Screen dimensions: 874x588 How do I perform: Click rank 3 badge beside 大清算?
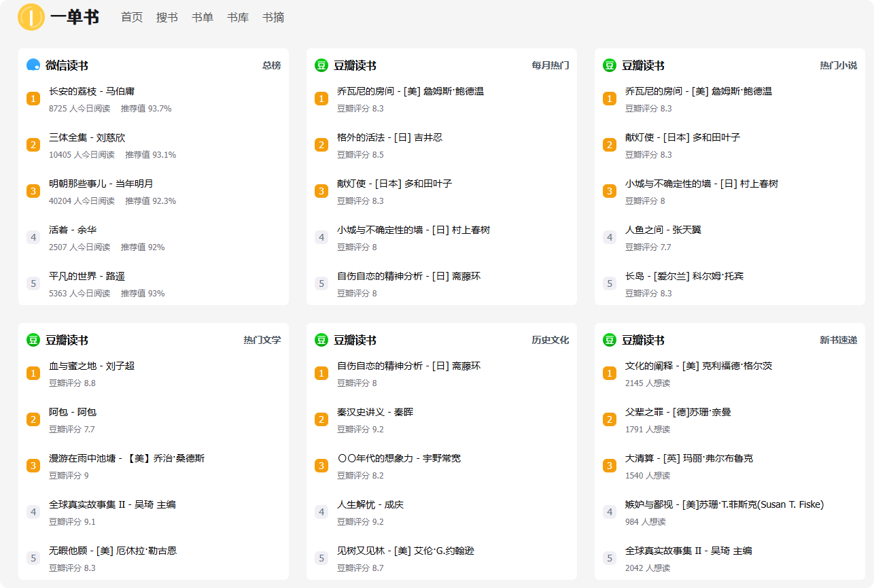[610, 466]
